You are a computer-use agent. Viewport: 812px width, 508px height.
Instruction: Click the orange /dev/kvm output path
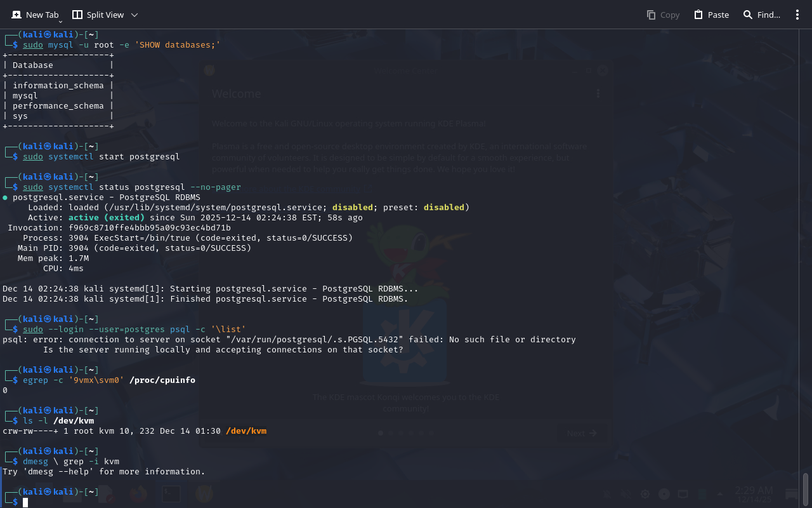pos(246,431)
